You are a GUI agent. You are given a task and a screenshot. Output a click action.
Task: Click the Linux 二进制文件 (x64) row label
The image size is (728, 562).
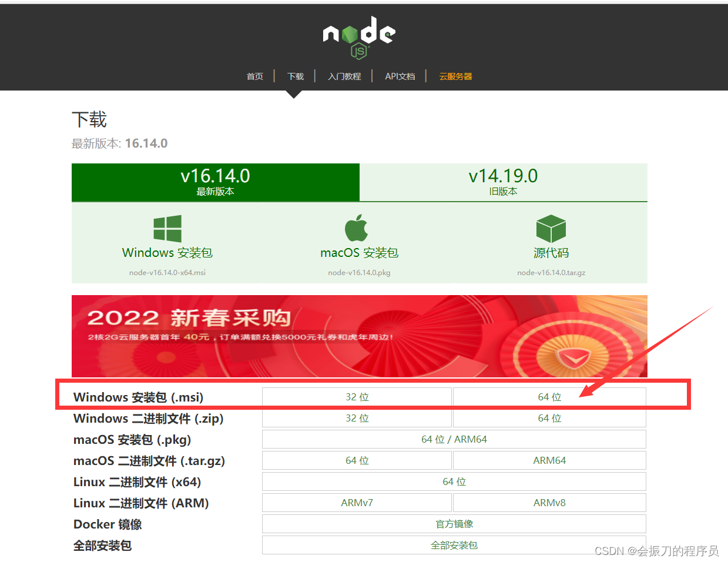137,482
